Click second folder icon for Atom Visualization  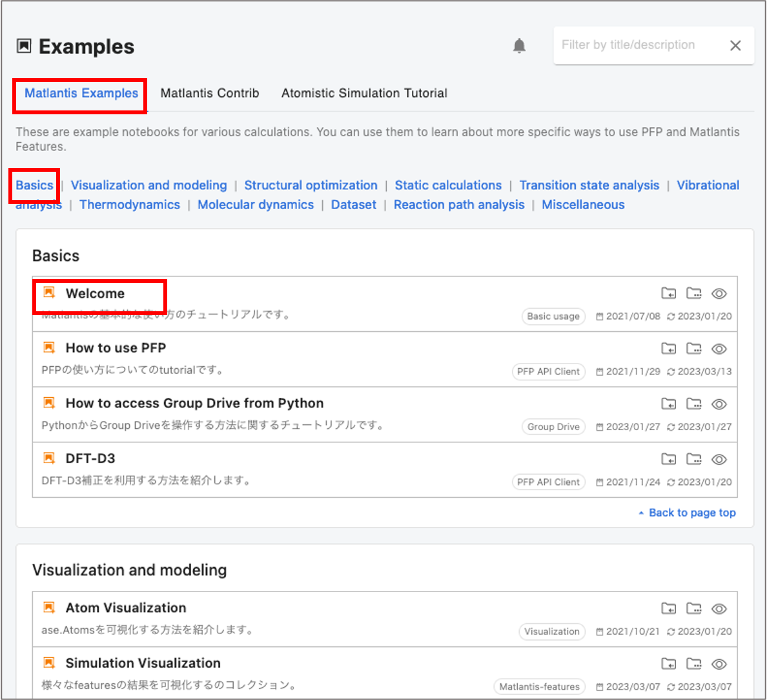click(x=693, y=608)
